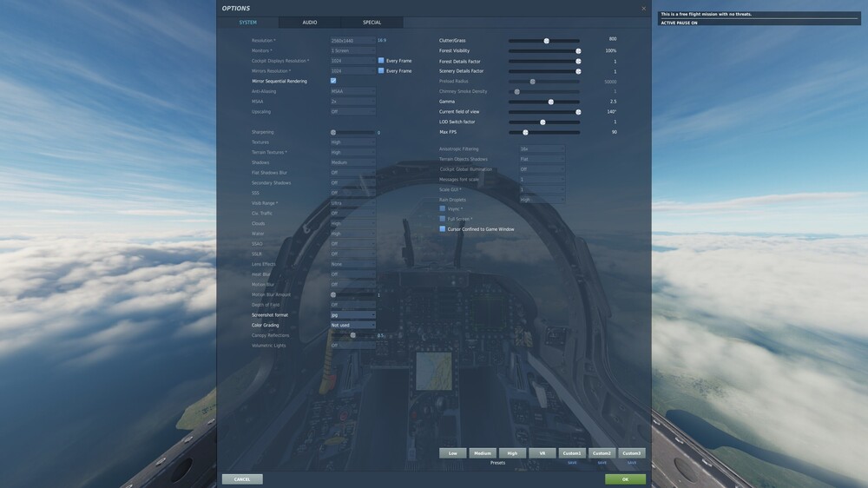The height and width of the screenshot is (488, 868).
Task: Open the SSAO dropdown
Action: coord(352,244)
